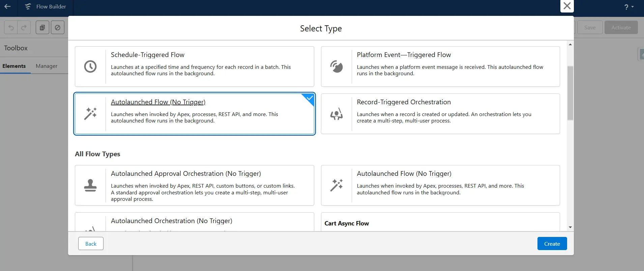
Task: Click the Flow Builder logo icon
Action: 28,6
